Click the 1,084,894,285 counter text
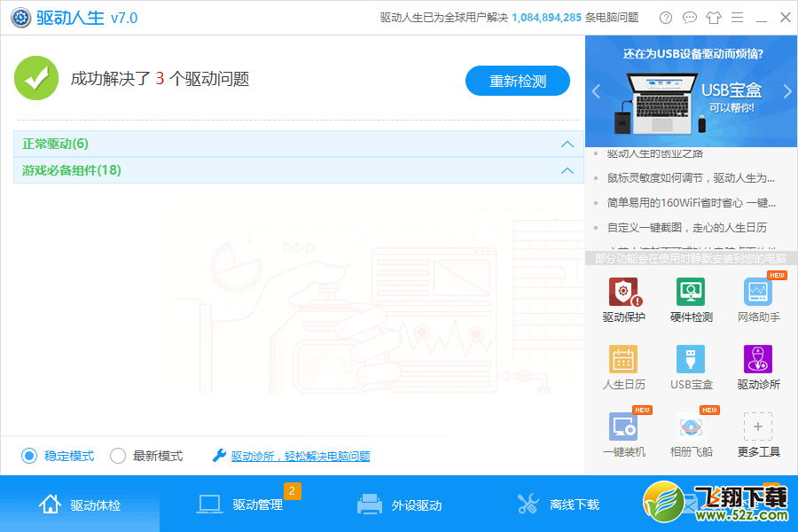 (x=546, y=18)
